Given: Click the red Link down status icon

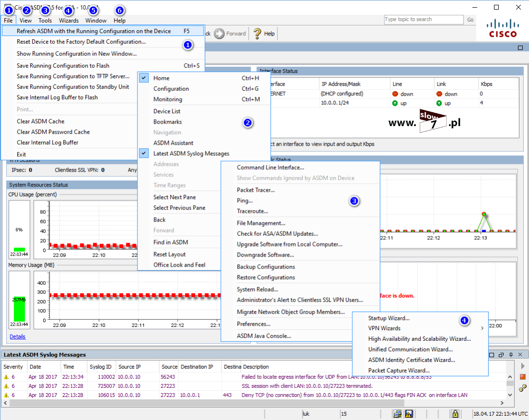Looking at the screenshot, I should (439, 94).
